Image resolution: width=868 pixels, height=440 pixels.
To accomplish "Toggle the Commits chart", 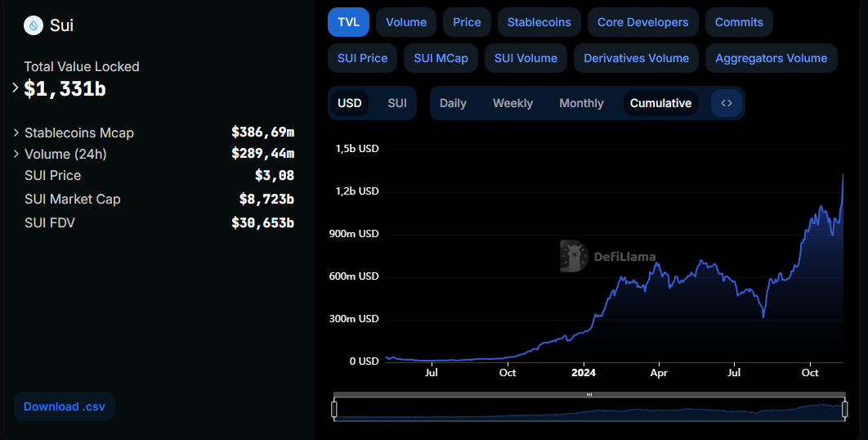I will [739, 22].
